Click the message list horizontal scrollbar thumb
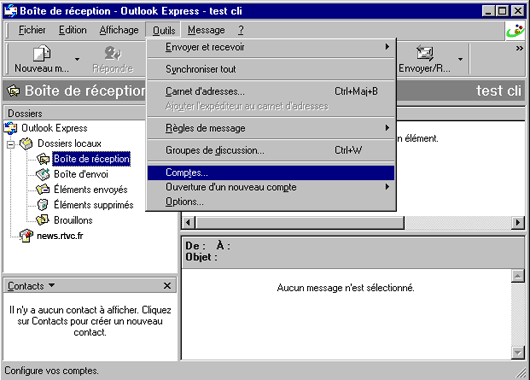Image resolution: width=530 pixels, height=380 pixels. 300,223
